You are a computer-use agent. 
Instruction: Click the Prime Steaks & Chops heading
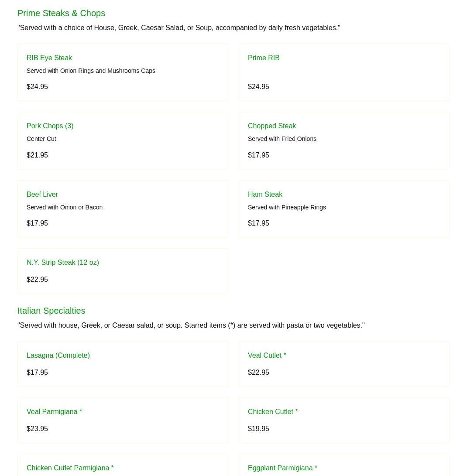point(61,13)
